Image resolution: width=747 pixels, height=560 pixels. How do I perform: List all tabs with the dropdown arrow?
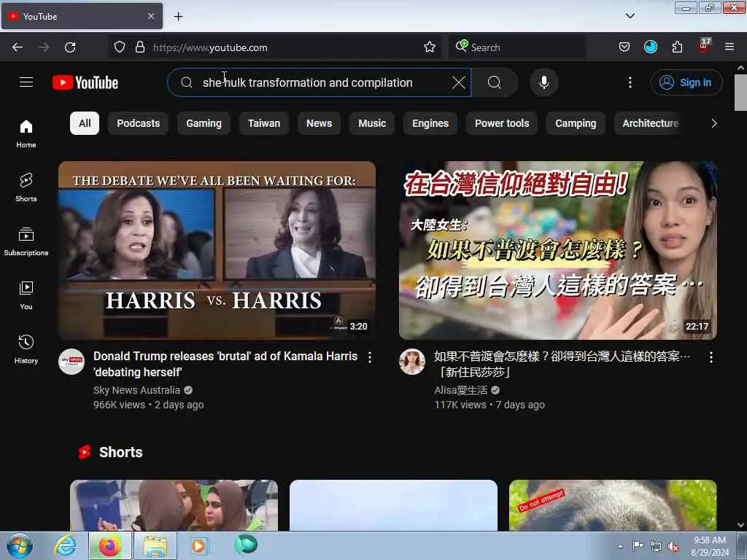coord(630,16)
